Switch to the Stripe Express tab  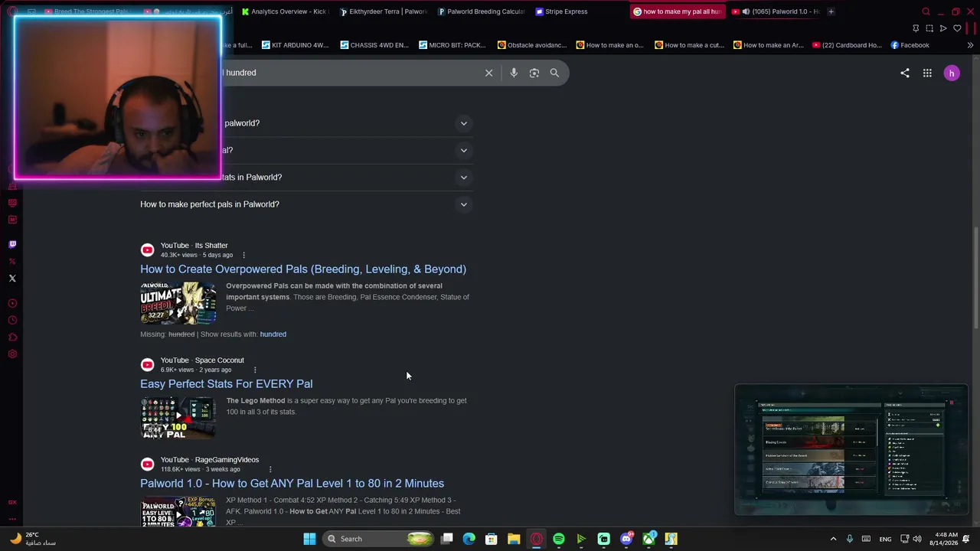[x=580, y=11]
